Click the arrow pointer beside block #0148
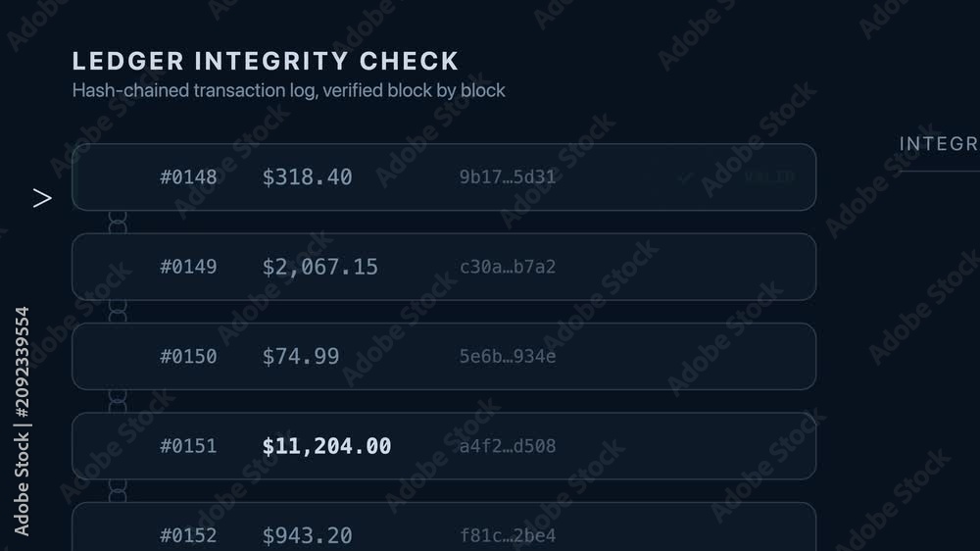 (42, 198)
